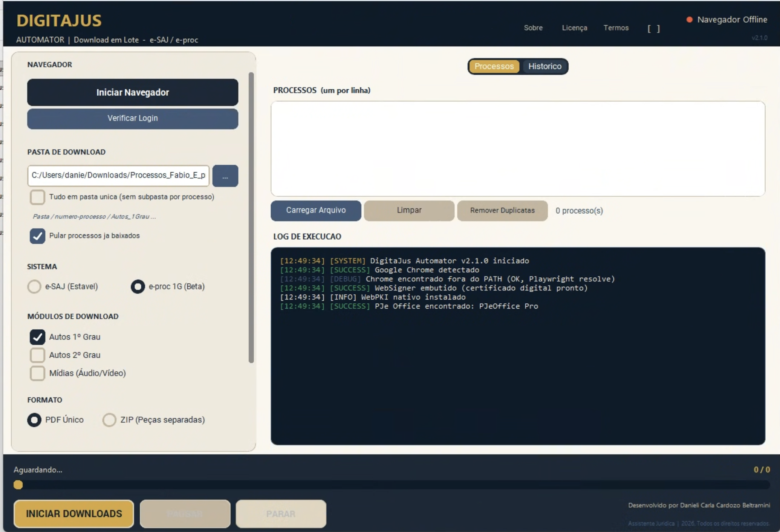
Task: Click the disabled pause button beside PARAR
Action: (185, 514)
